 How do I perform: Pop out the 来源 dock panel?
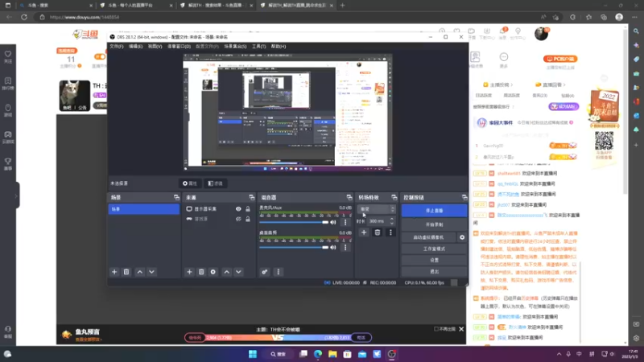click(x=251, y=197)
